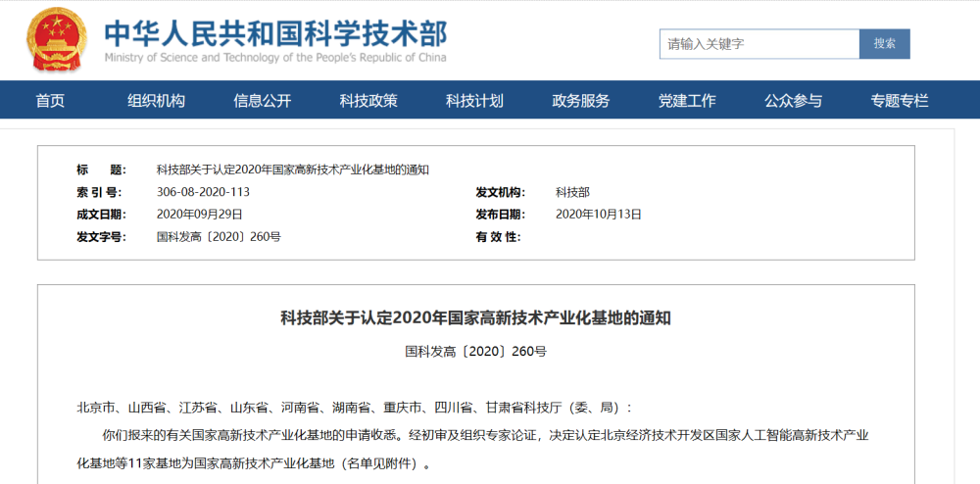Open the 信息公开 menu item
This screenshot has width=980, height=484.
[263, 100]
